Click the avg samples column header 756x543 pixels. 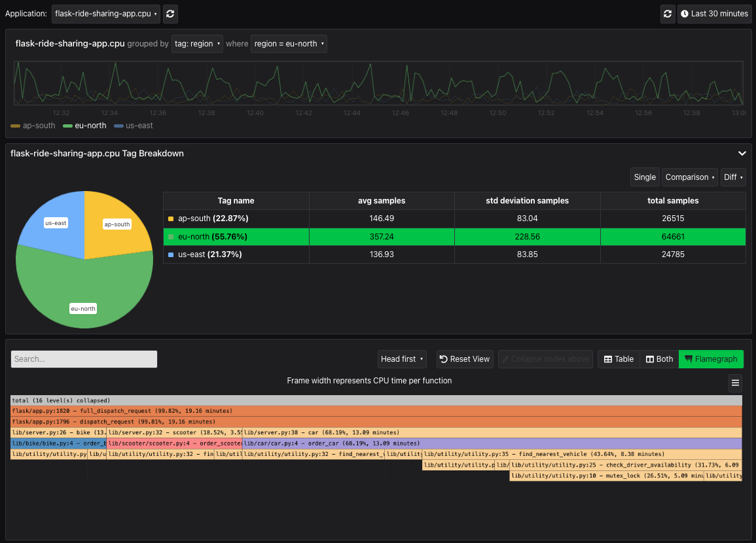[x=382, y=200]
